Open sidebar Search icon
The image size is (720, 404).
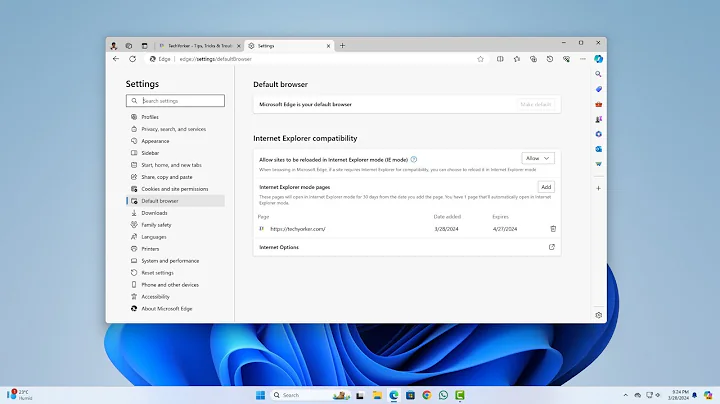click(x=598, y=74)
